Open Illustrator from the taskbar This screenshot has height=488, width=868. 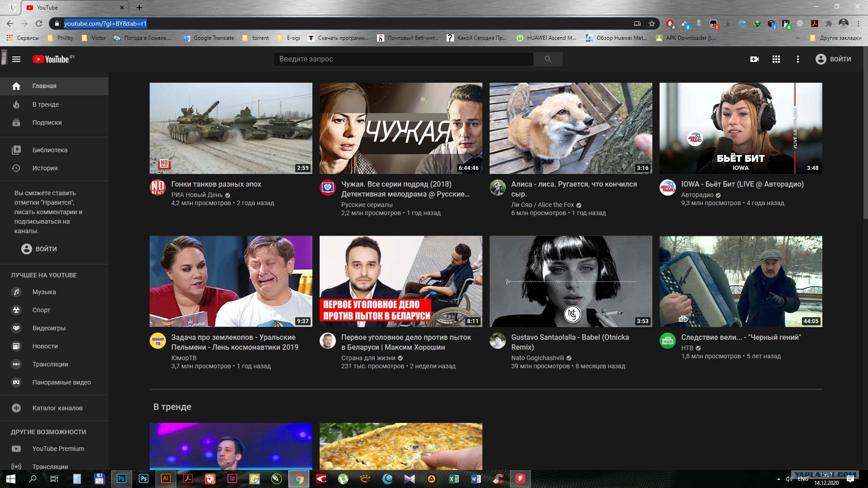point(166,479)
